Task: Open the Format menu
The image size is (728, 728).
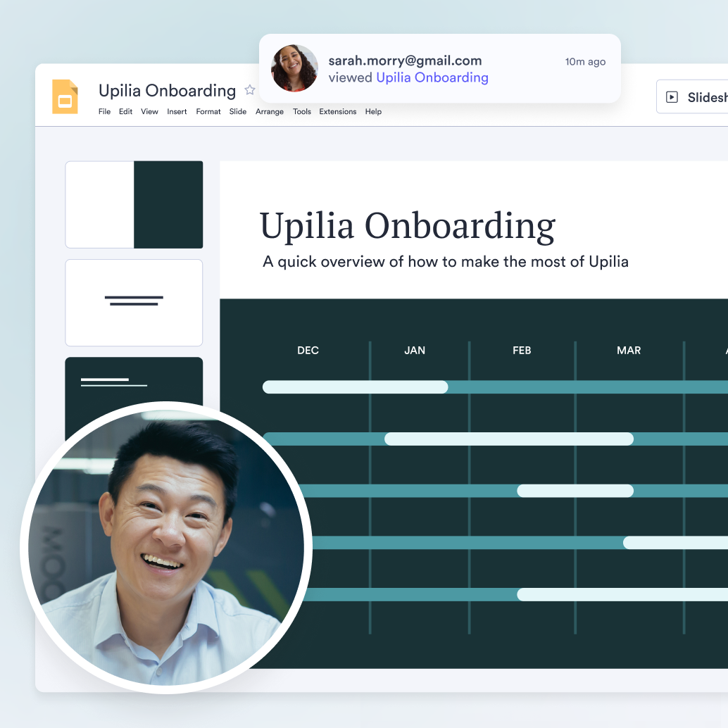Action: point(208,111)
